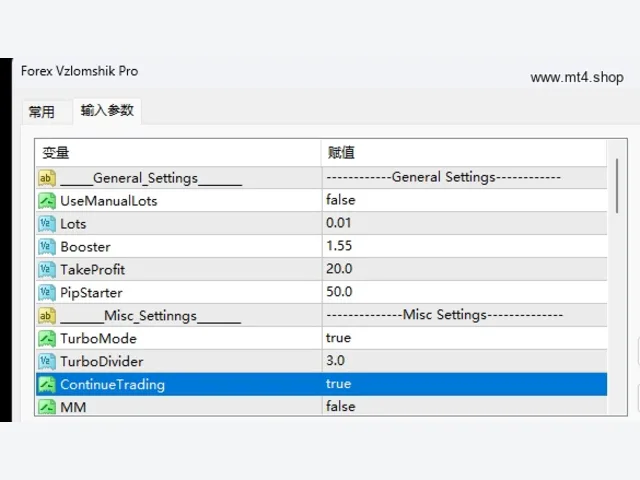Viewport: 640px width, 480px height.
Task: Click the true value for TurboMode
Action: 338,338
